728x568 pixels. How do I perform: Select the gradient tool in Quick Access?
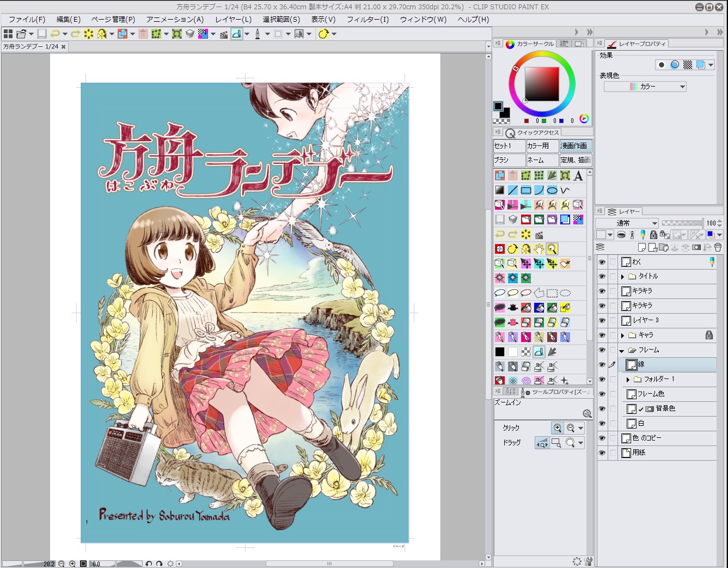coord(500,190)
